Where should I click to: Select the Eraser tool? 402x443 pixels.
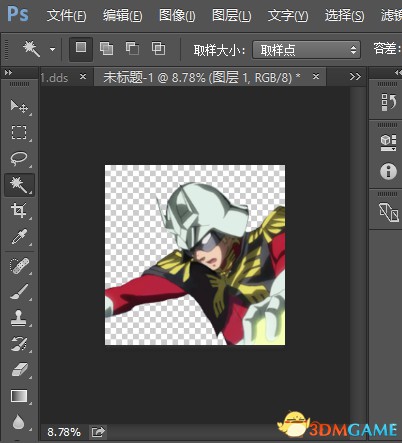click(x=19, y=370)
